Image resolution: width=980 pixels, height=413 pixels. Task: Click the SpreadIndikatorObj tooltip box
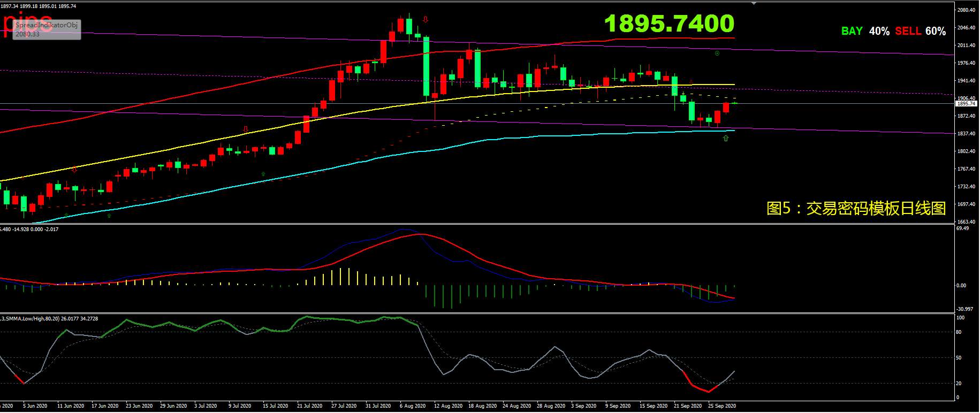coord(47,29)
